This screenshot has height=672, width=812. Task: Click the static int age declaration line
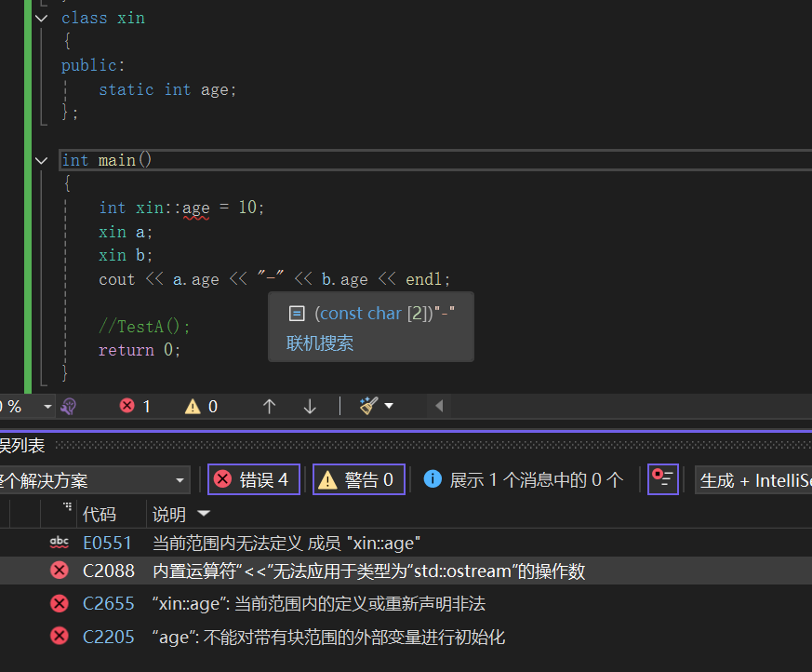[x=167, y=89]
